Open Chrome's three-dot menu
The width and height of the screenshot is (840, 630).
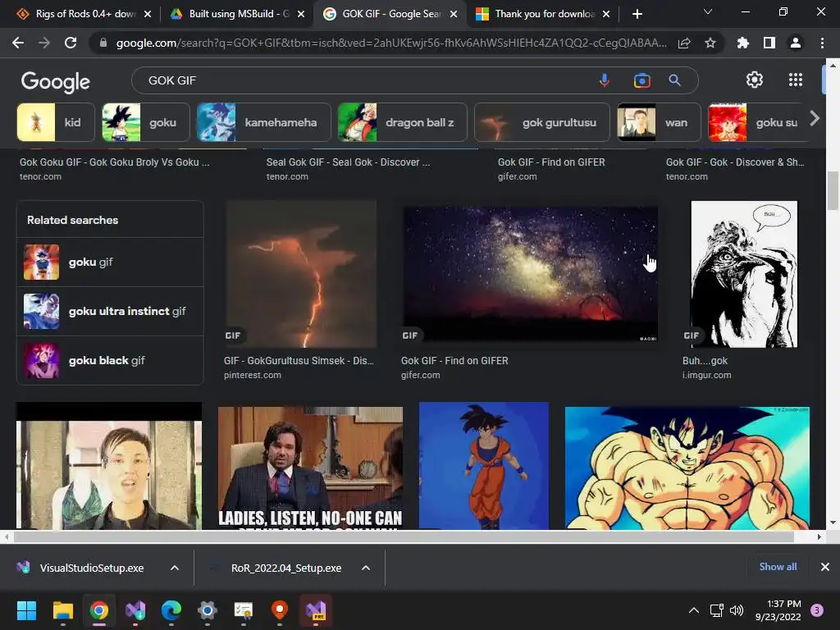click(822, 43)
